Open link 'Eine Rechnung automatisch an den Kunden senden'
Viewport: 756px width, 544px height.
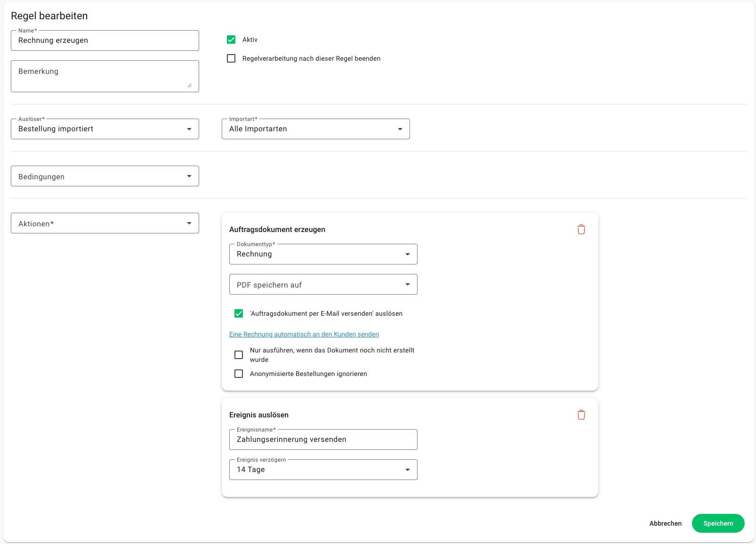coord(304,334)
